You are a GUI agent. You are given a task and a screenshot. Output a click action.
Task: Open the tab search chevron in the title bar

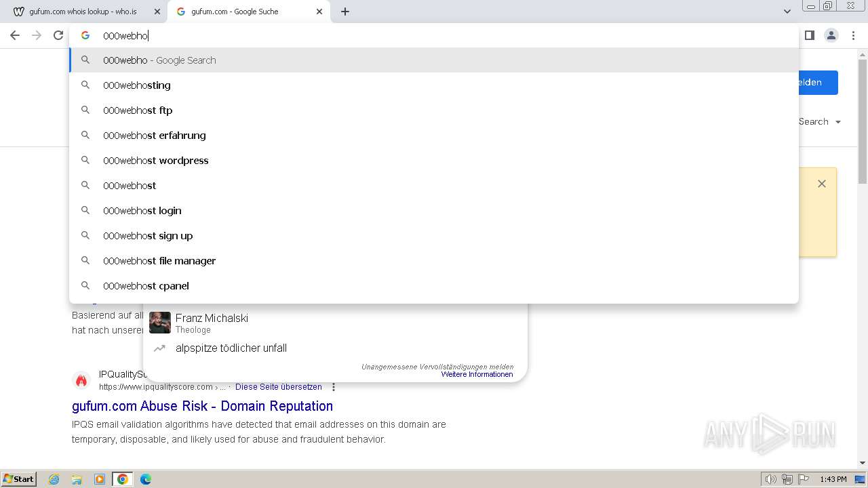point(787,12)
